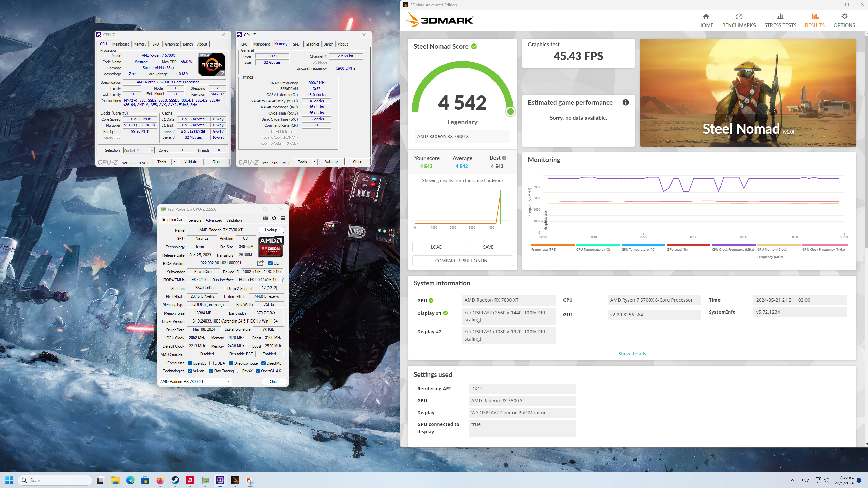Image resolution: width=868 pixels, height=488 pixels.
Task: Toggle CPU Clock Frequency purple legend swatch
Action: [x=733, y=245]
